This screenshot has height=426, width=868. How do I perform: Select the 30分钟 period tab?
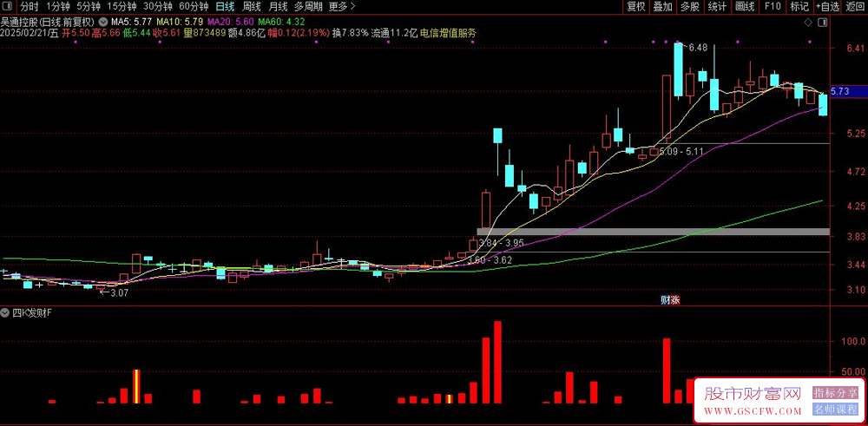(158, 7)
